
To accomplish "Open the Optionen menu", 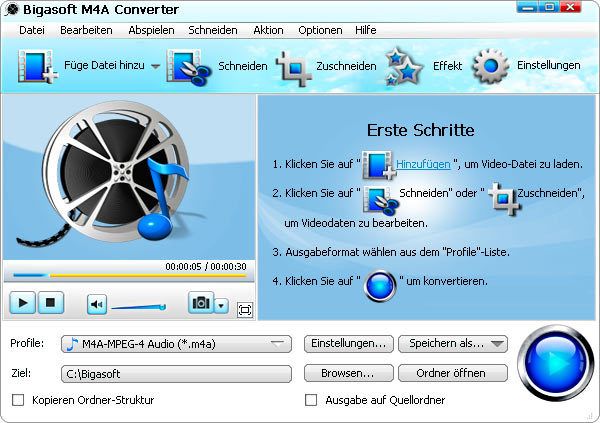I will pyautogui.click(x=319, y=30).
